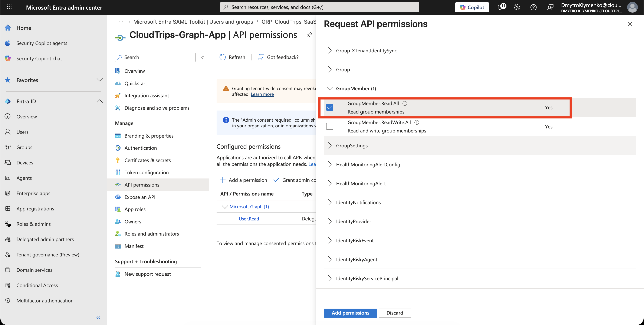Close the Request API permissions panel
The image size is (644, 325).
tap(630, 24)
